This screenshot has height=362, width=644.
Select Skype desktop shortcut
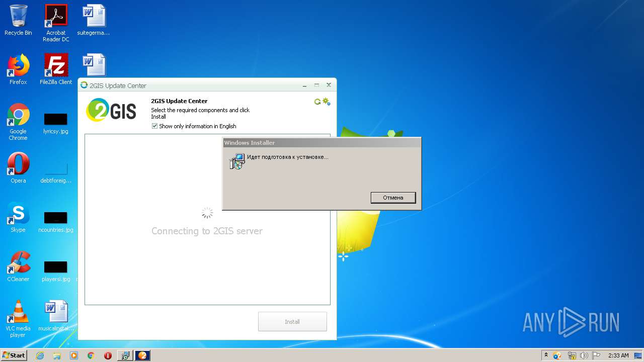18,217
